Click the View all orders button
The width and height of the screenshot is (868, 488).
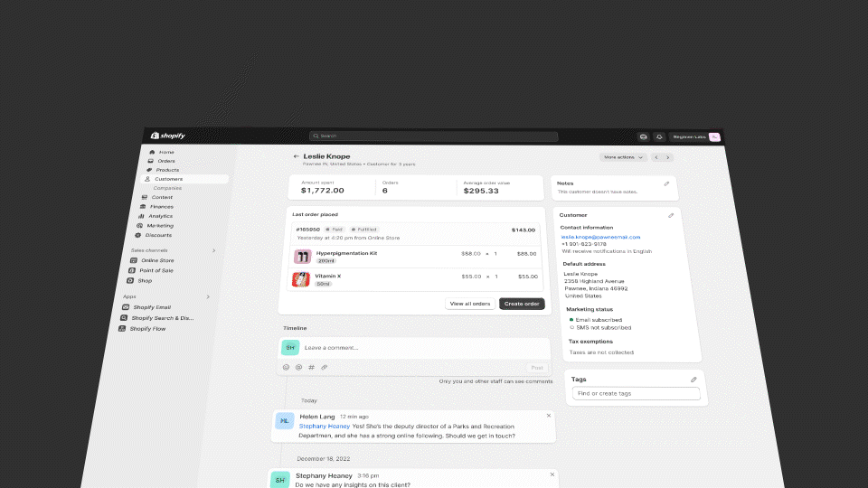[x=470, y=304]
